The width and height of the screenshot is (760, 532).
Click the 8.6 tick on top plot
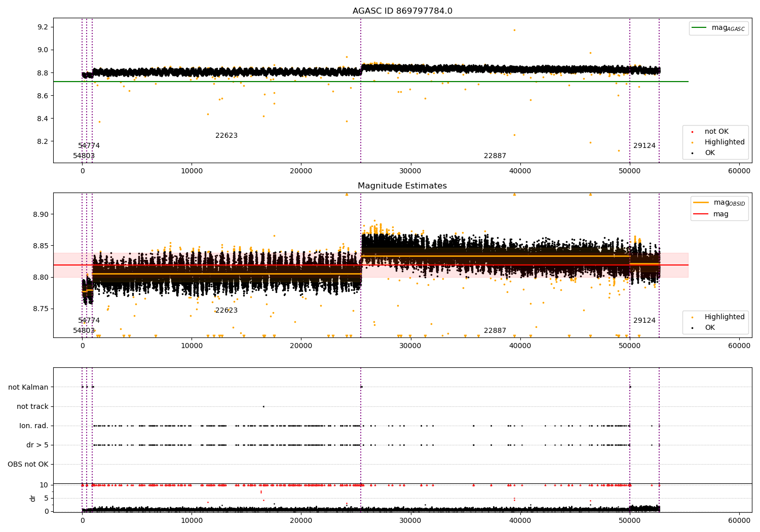[x=43, y=96]
